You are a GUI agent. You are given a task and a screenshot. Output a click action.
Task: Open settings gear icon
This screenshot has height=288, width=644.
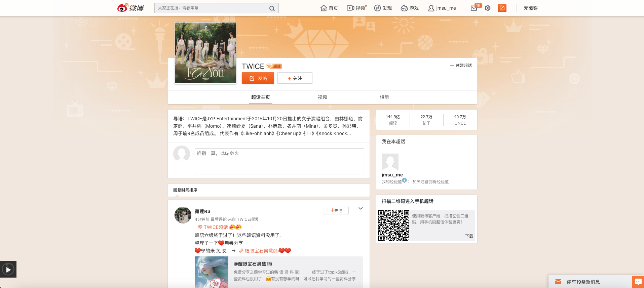(x=488, y=8)
